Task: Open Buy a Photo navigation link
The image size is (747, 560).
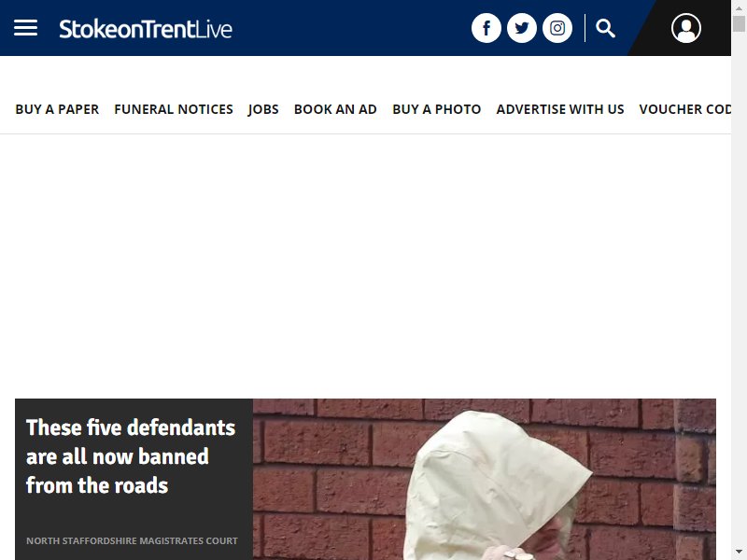Action: (436, 109)
